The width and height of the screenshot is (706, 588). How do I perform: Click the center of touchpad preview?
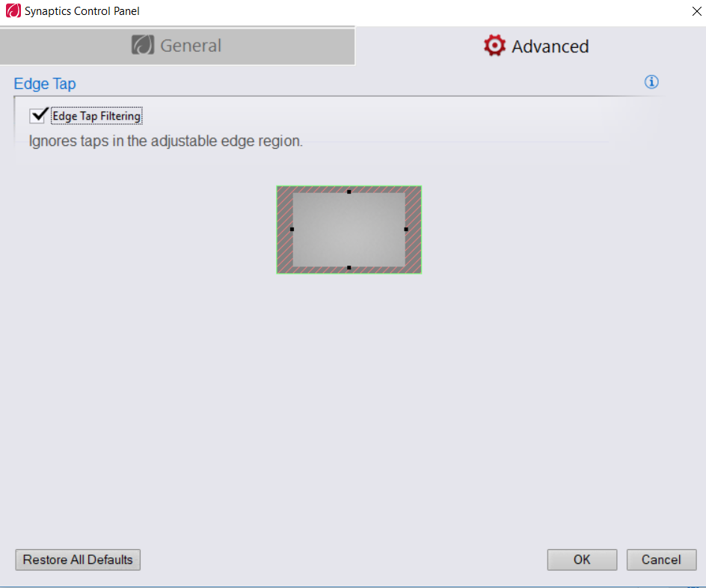coord(349,230)
